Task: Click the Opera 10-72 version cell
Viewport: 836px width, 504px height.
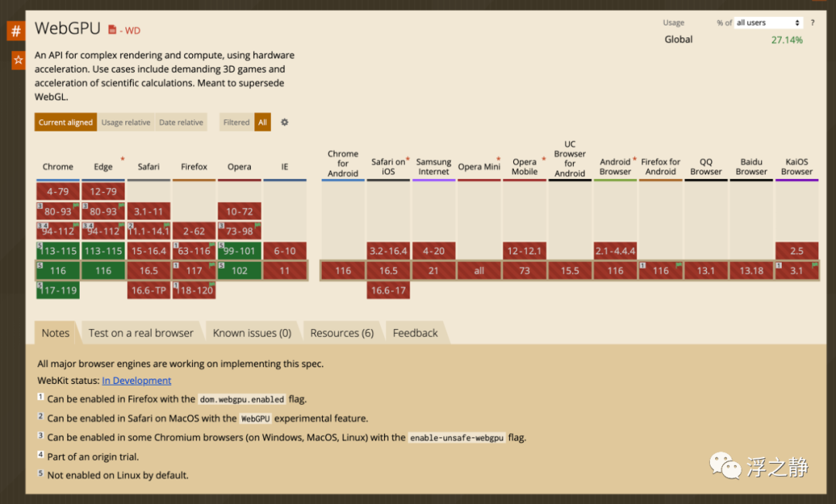Action: (239, 211)
